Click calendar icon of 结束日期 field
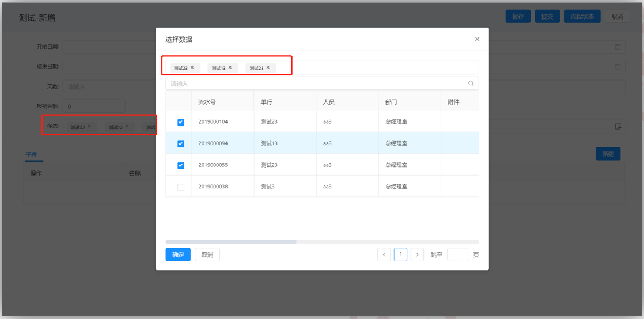The width and height of the screenshot is (644, 319). pos(618,67)
